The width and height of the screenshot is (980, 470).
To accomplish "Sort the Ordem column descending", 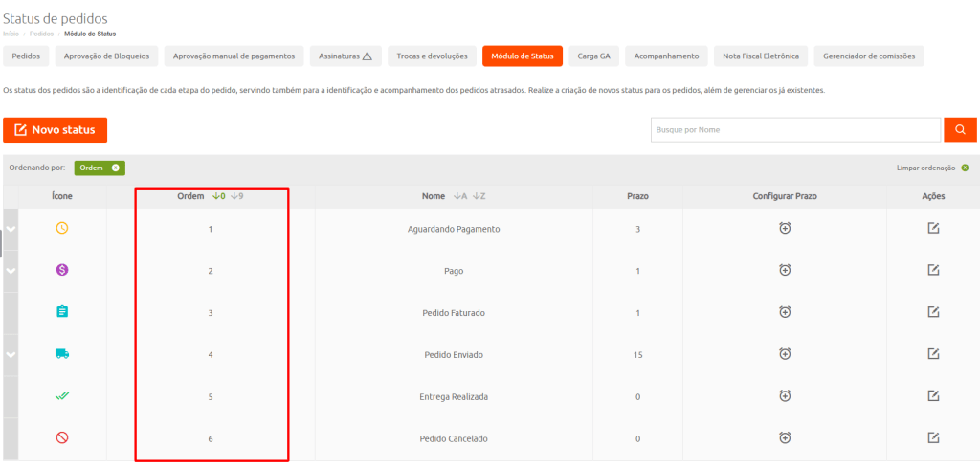I will coord(236,196).
